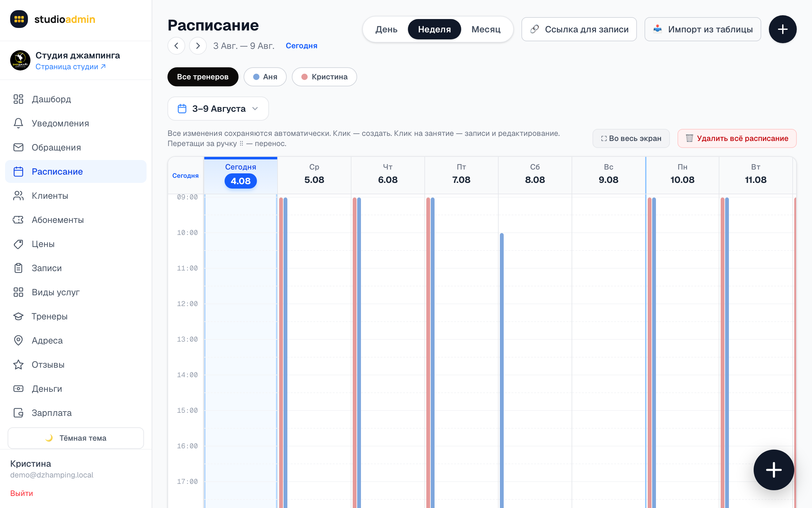
Task: Filter schedule by trainer Аня
Action: pos(265,77)
